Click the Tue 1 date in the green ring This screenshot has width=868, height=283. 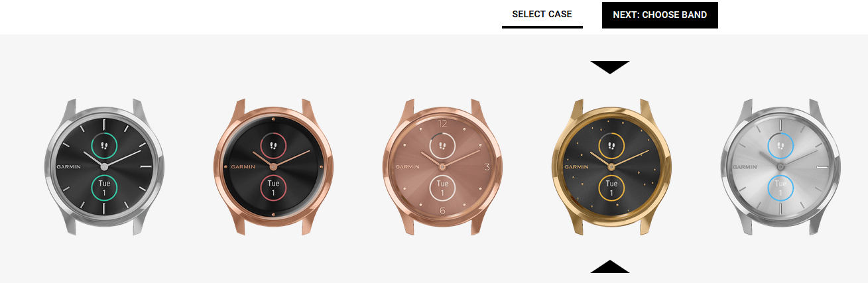[104, 188]
